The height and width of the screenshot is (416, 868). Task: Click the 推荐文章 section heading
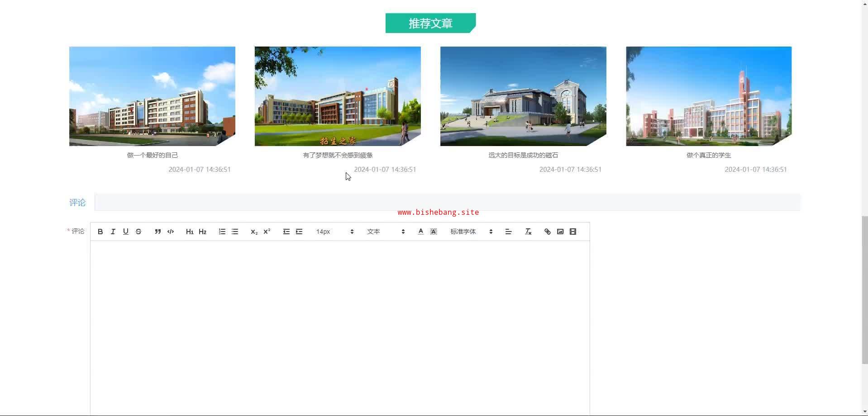pos(430,23)
